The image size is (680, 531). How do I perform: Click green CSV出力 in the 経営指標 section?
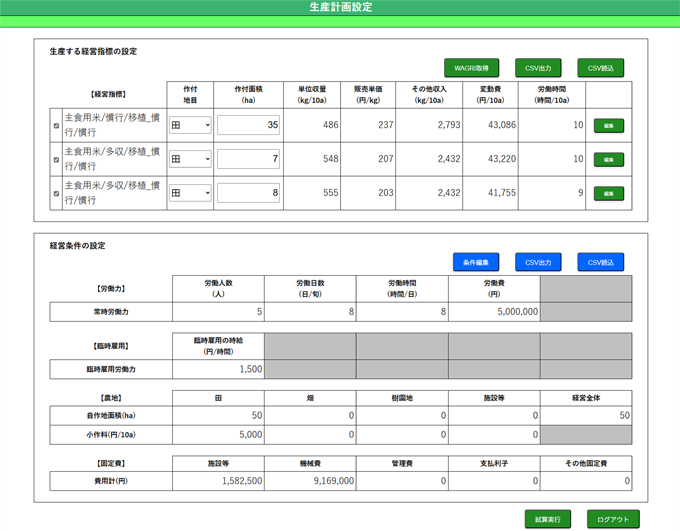pos(538,68)
